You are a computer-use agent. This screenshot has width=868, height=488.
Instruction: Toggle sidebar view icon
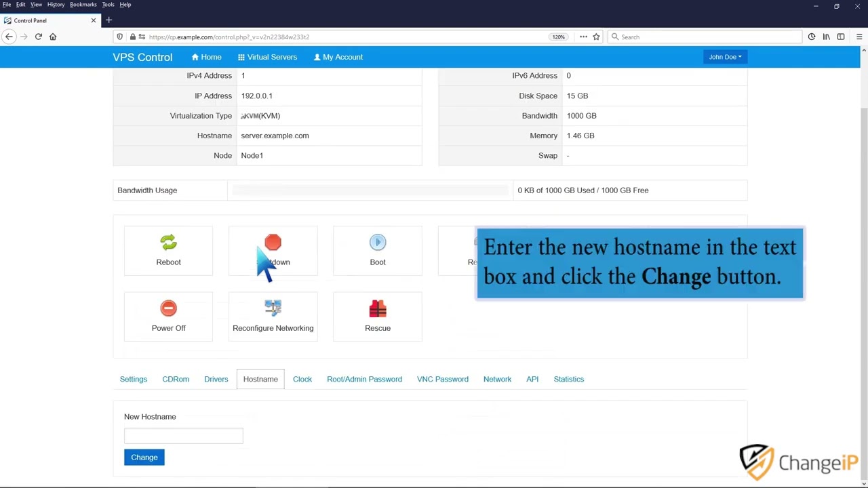tap(841, 37)
